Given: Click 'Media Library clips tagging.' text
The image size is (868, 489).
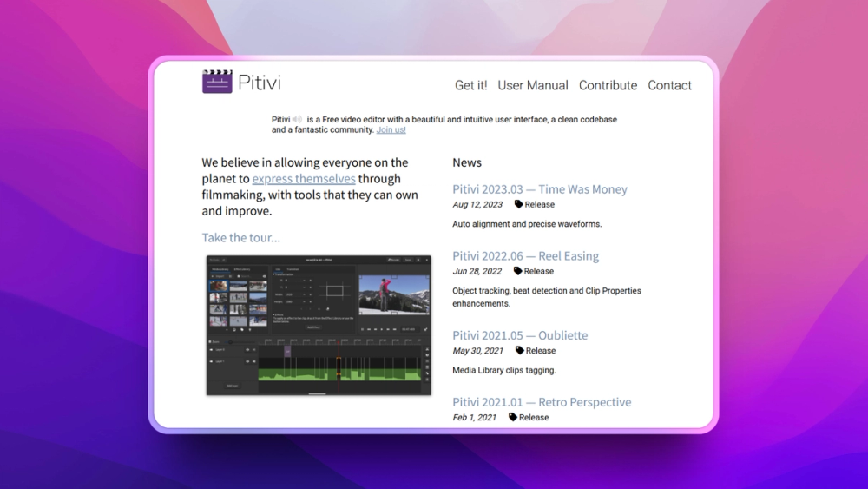Looking at the screenshot, I should pyautogui.click(x=504, y=370).
